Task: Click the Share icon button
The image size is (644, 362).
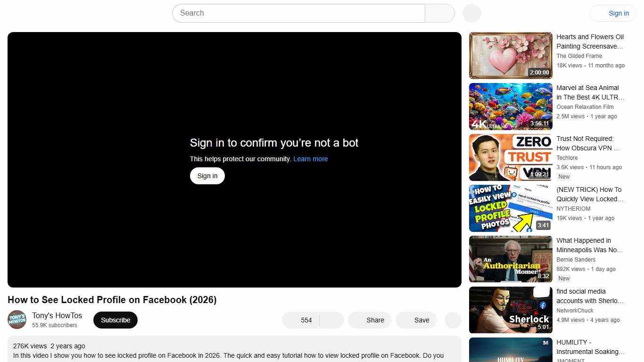Action: pos(369,320)
